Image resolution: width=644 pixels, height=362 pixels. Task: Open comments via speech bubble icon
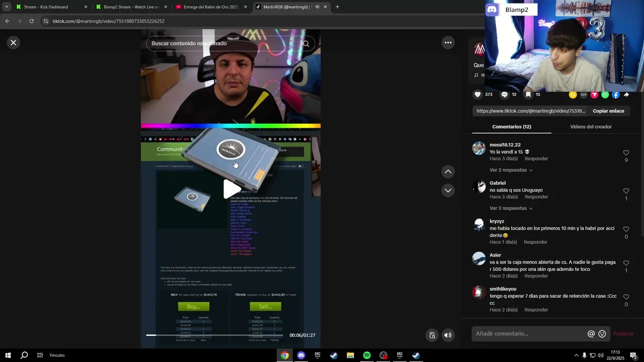(x=504, y=95)
